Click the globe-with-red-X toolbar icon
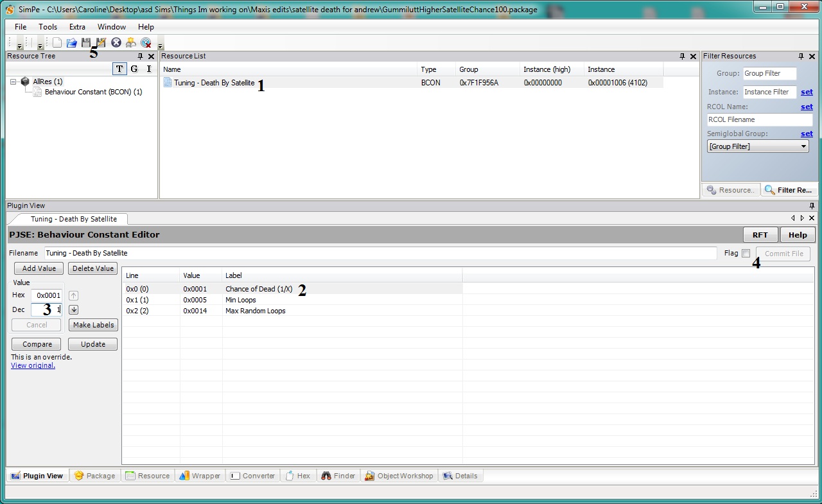Viewport: 822px width, 504px height. coord(146,43)
